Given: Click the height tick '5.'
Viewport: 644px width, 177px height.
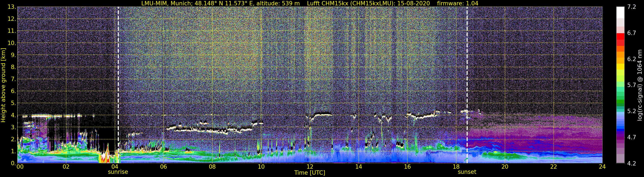Looking at the screenshot, I should [x=13, y=103].
